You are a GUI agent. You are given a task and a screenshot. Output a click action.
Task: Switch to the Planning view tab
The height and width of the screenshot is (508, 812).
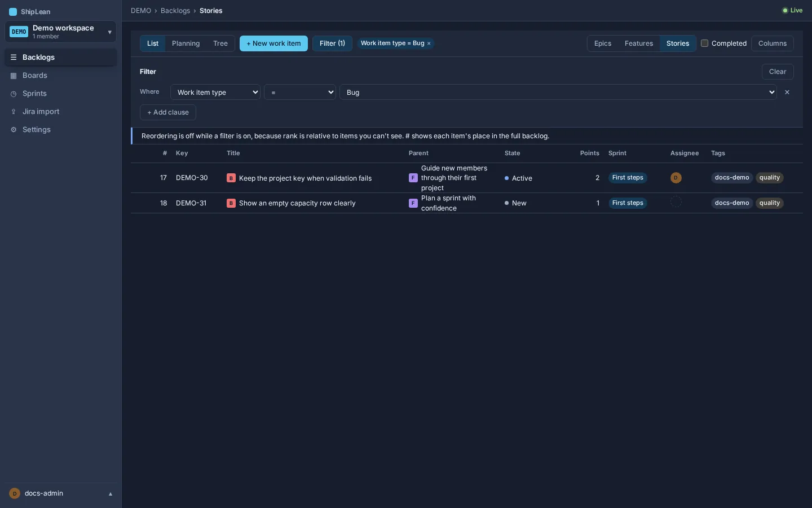[186, 43]
